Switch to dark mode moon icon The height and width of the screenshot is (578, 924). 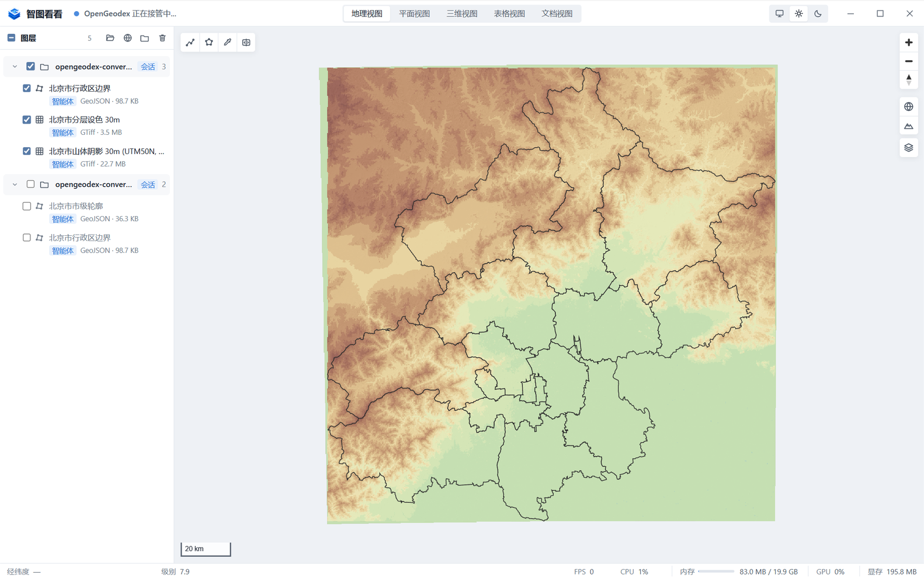(x=818, y=13)
